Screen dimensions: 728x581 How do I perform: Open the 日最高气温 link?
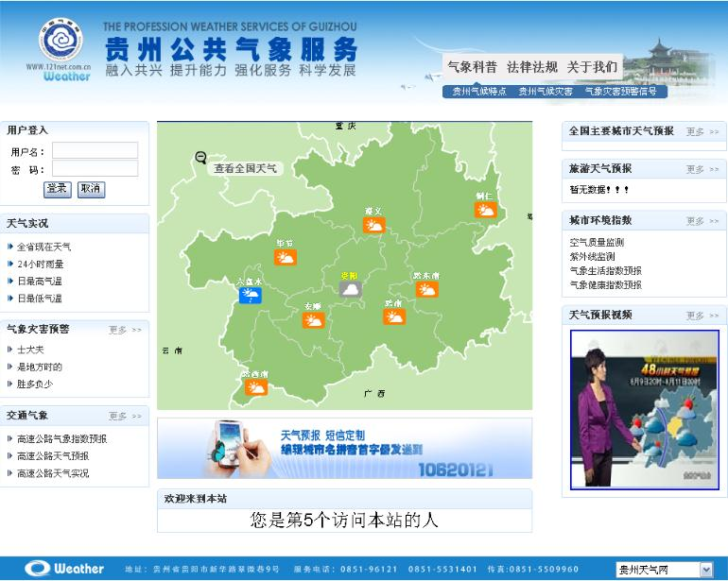[40, 282]
